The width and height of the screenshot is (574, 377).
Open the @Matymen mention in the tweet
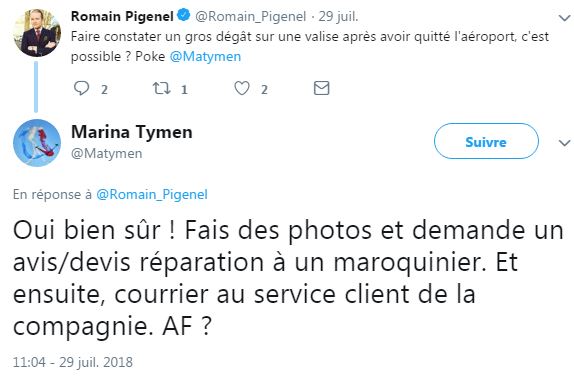click(x=205, y=57)
